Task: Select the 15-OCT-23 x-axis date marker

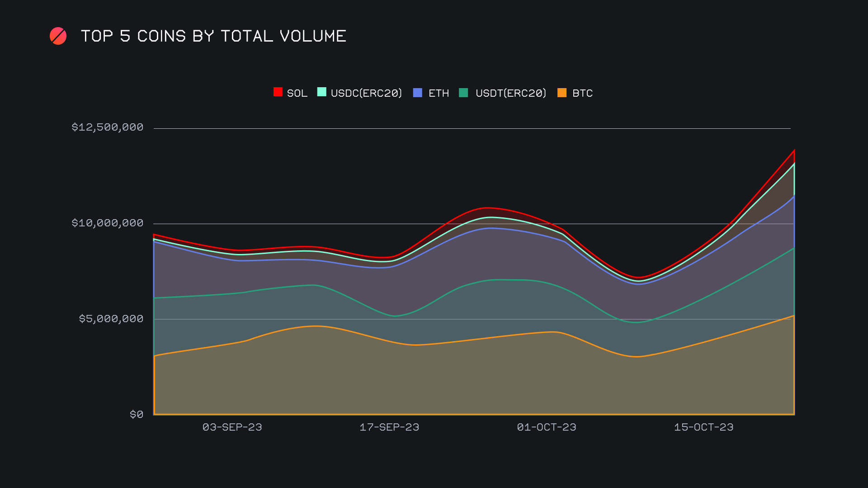Action: coord(703,427)
